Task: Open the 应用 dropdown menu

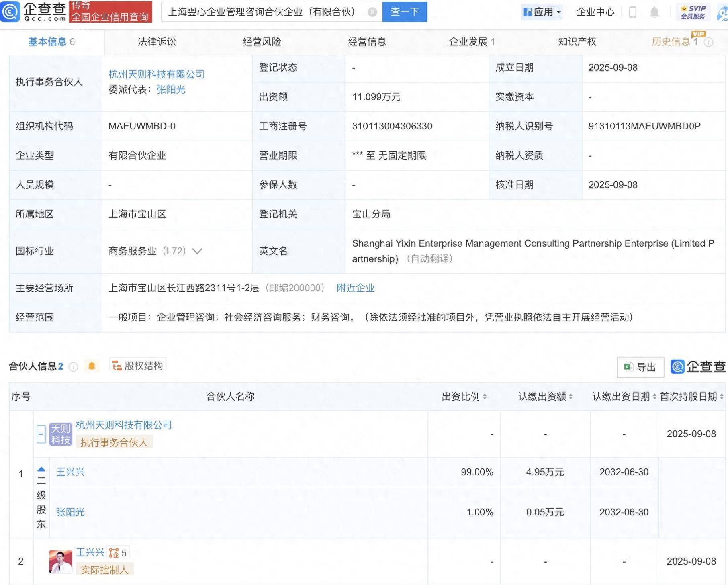Action: click(542, 12)
